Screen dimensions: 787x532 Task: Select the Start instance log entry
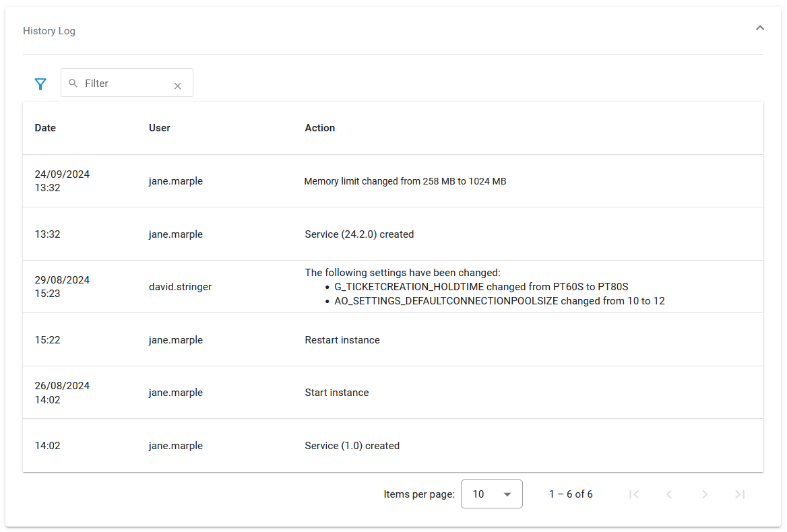(x=337, y=393)
